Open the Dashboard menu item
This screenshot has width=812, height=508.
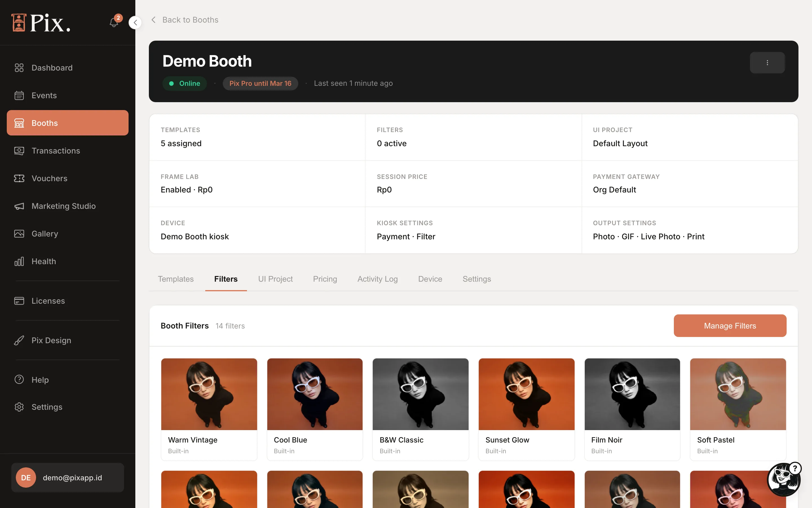(67, 68)
